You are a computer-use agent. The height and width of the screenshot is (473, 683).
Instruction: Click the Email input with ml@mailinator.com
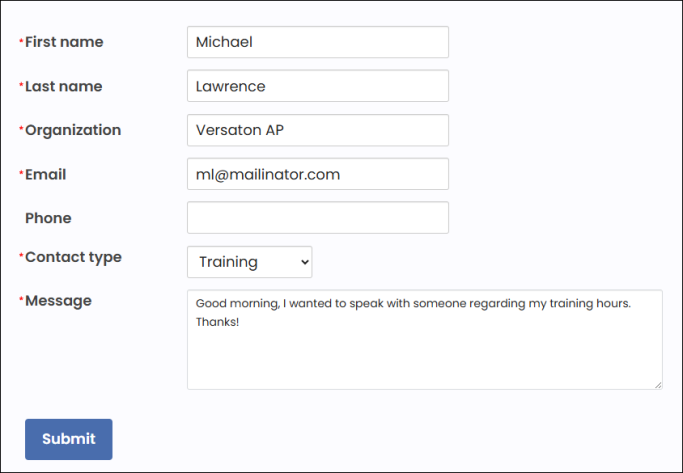coord(317,174)
